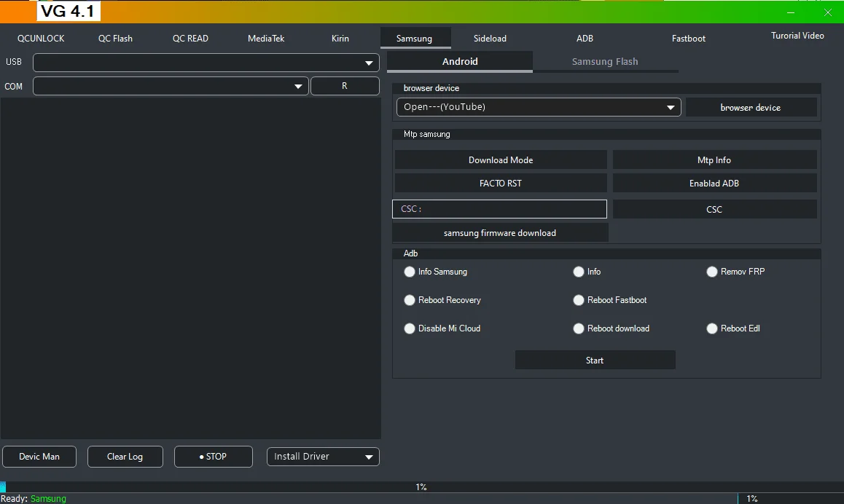Click the progress bar showing 1%
This screenshot has height=504, width=844.
[422, 487]
